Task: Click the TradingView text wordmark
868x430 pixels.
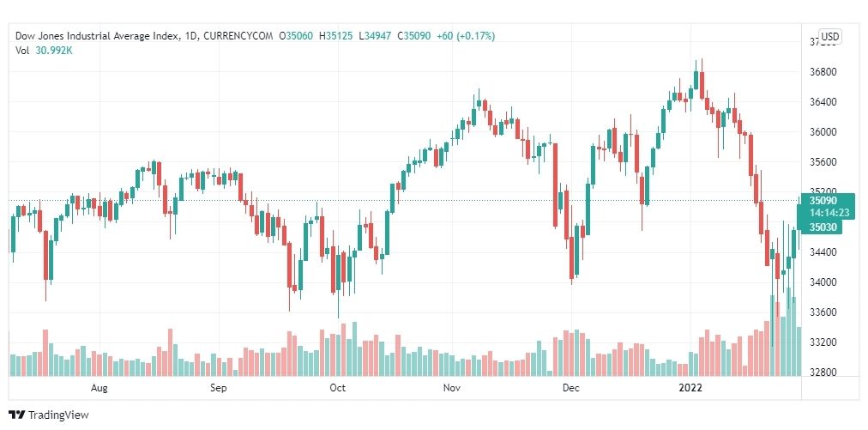Action: coord(58,415)
